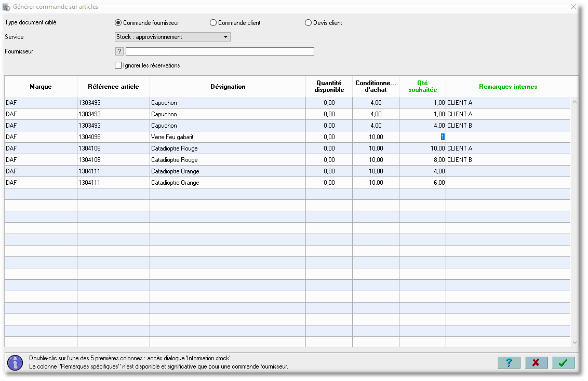Click the help question mark button at the bottom
Viewport: 588px width, 381px height.
(509, 363)
